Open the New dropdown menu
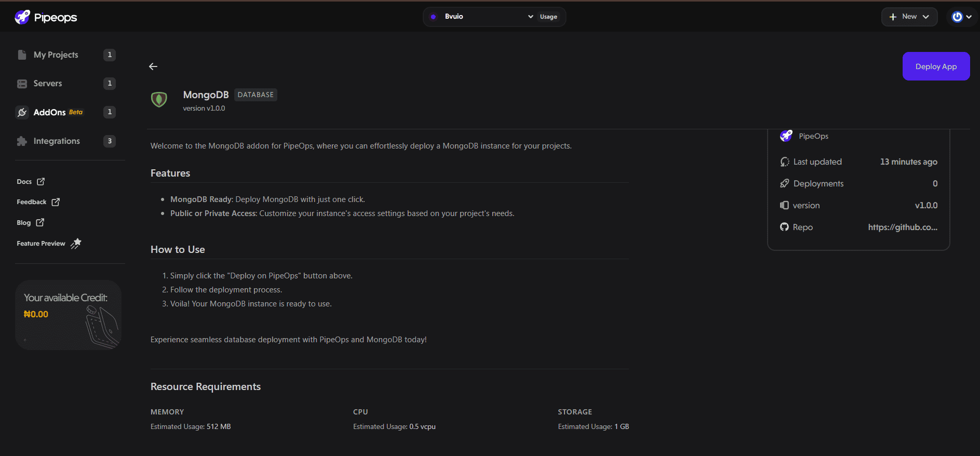 [909, 17]
